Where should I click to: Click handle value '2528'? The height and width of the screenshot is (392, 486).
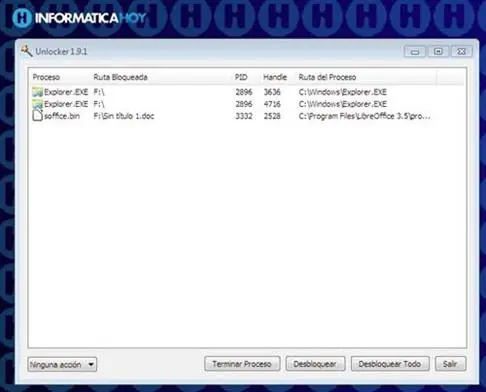(272, 116)
